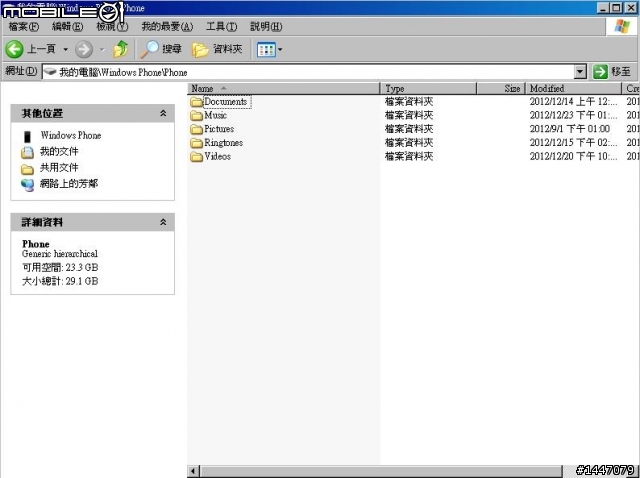This screenshot has width=640, height=478.
Task: Sort by the Name column header
Action: (284, 89)
